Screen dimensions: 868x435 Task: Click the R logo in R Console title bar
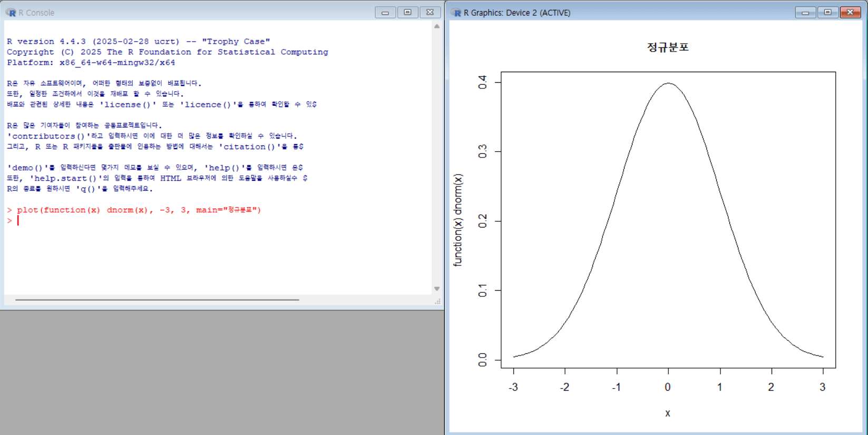11,13
